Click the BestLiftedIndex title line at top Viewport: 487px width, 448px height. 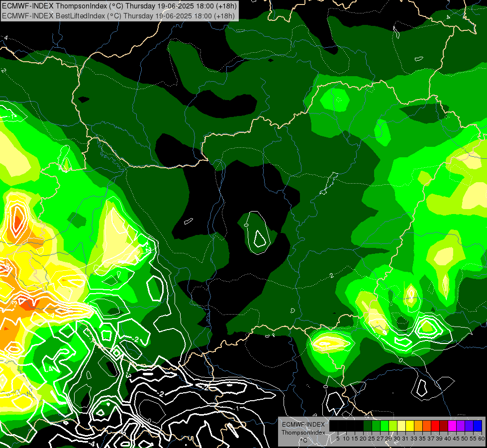[x=118, y=16]
